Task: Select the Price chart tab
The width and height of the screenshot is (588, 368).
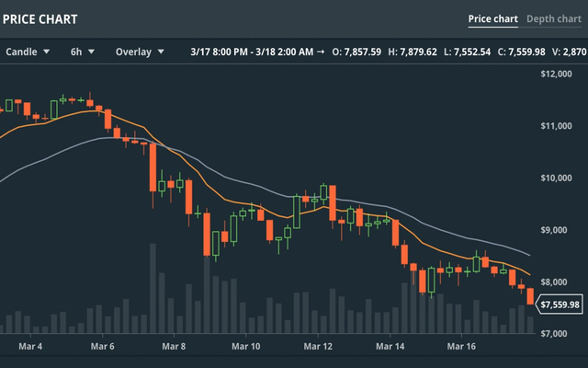Action: pyautogui.click(x=493, y=19)
